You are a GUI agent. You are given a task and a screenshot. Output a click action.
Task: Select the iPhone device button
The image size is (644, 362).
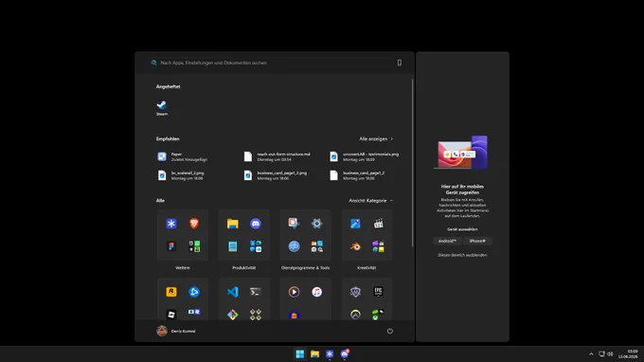coord(477,242)
